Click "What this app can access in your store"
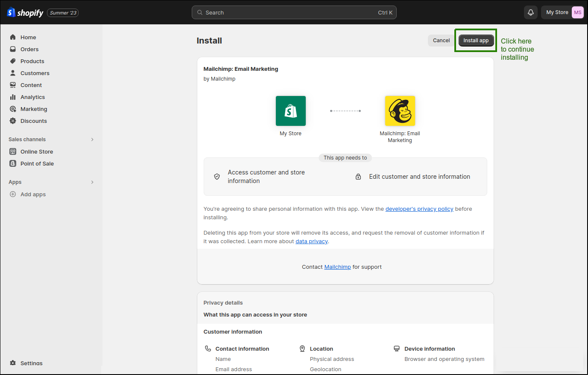 255,315
